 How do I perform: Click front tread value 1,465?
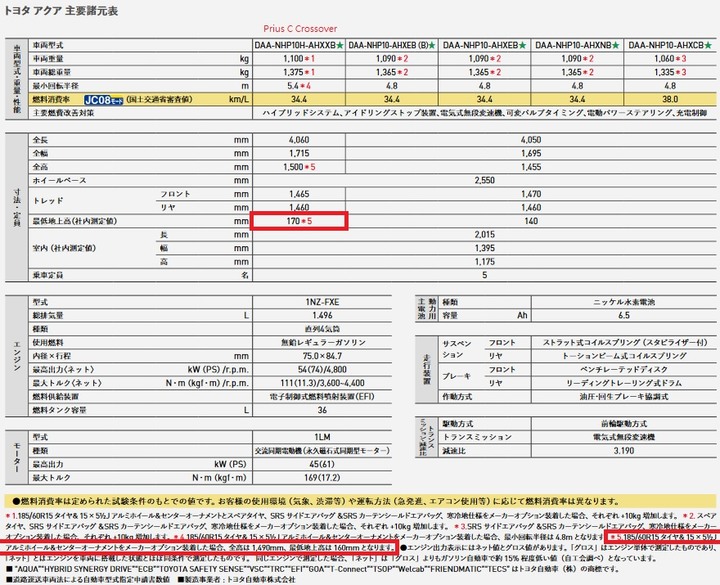(299, 194)
